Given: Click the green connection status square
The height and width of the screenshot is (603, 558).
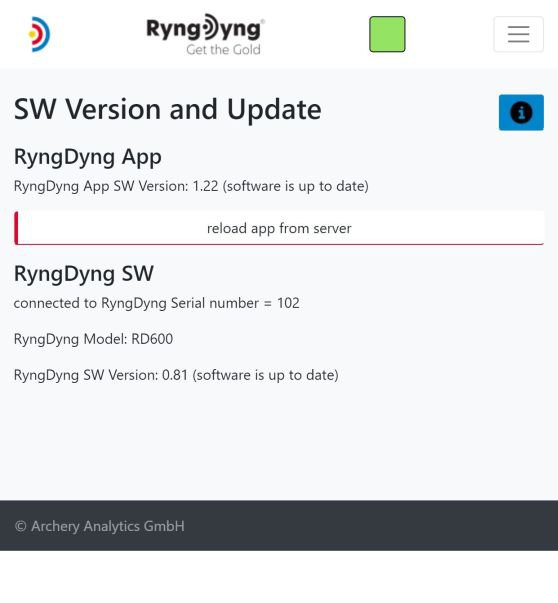Looking at the screenshot, I should tap(387, 34).
